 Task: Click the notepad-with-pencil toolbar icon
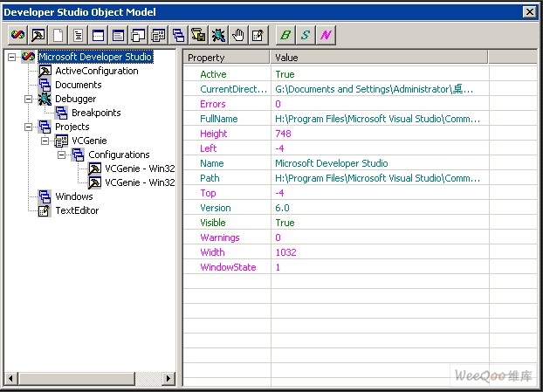(x=258, y=36)
